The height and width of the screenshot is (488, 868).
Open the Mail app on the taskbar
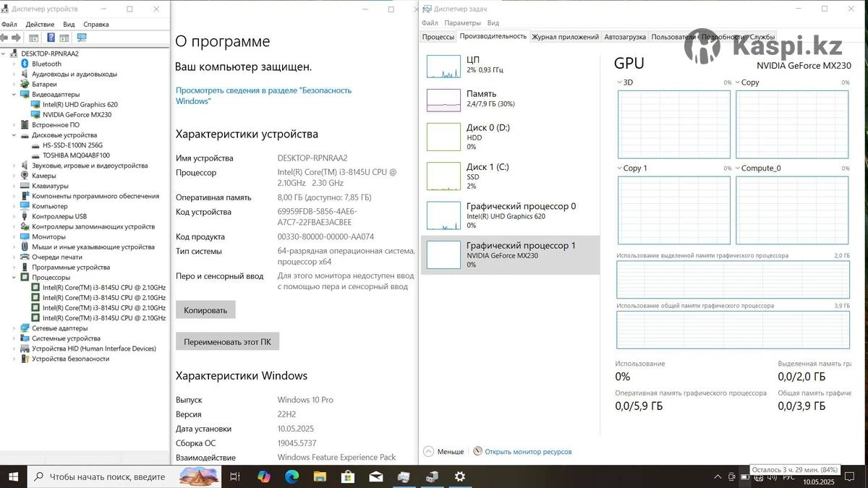(375, 476)
